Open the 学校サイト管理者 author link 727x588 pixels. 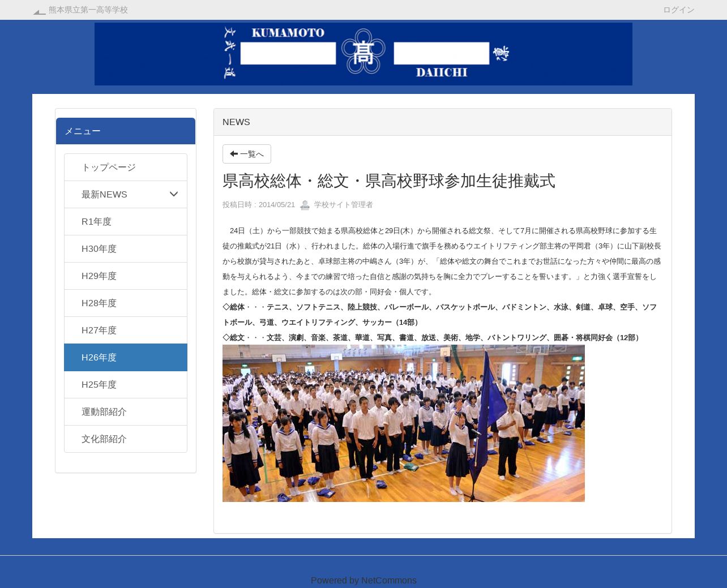click(343, 205)
